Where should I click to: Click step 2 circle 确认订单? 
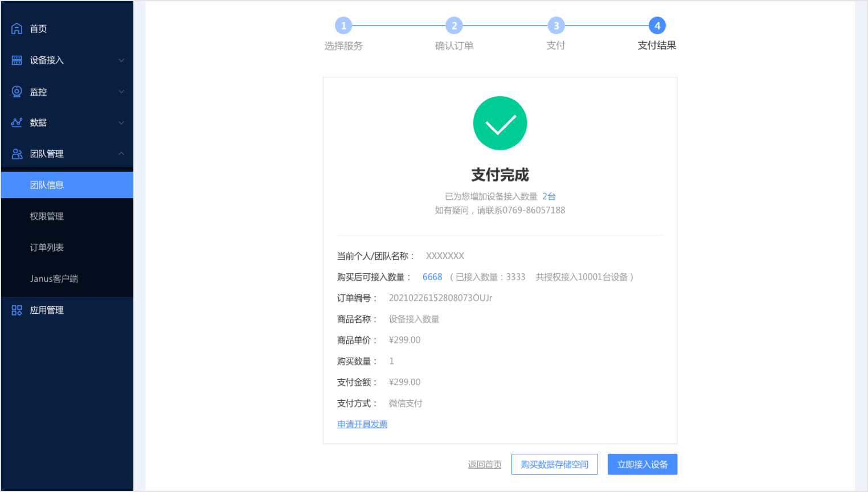tap(454, 26)
